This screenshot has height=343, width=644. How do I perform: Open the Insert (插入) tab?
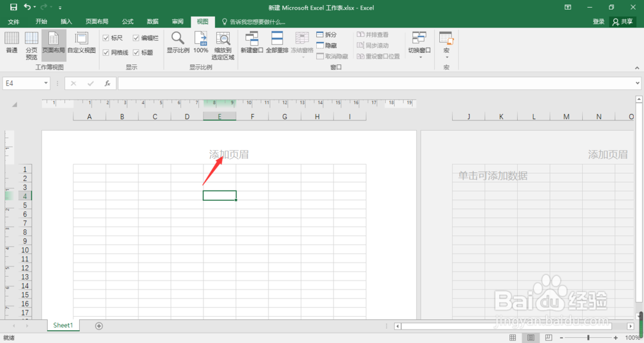pyautogui.click(x=66, y=22)
